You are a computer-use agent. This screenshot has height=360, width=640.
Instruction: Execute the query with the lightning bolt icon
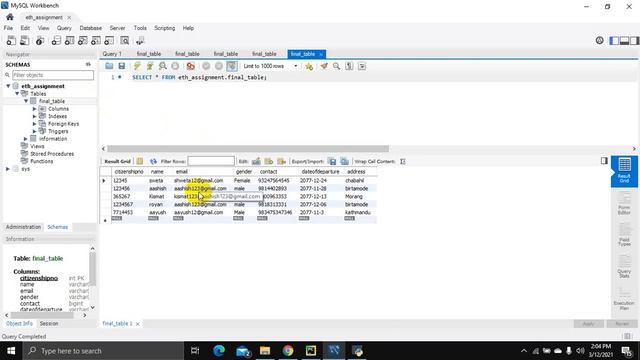click(x=137, y=66)
